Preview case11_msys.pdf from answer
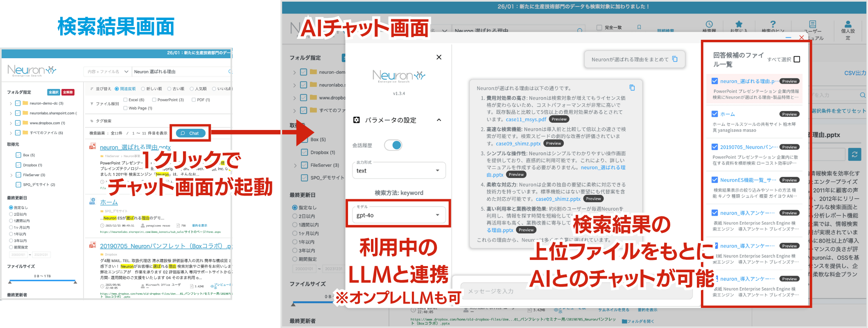This screenshot has height=328, width=868. point(559,119)
